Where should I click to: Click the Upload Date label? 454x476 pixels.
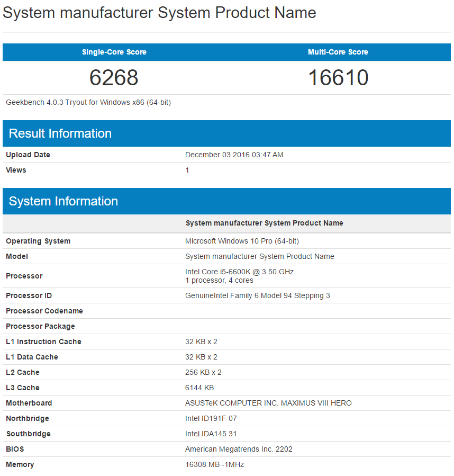pyautogui.click(x=28, y=155)
